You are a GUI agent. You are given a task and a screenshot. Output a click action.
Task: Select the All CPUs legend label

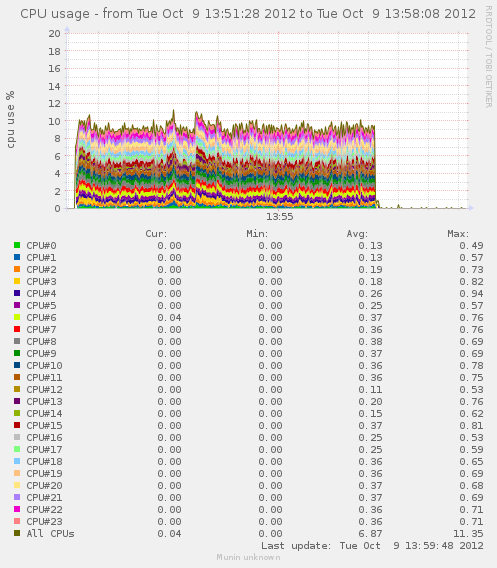pos(50,534)
